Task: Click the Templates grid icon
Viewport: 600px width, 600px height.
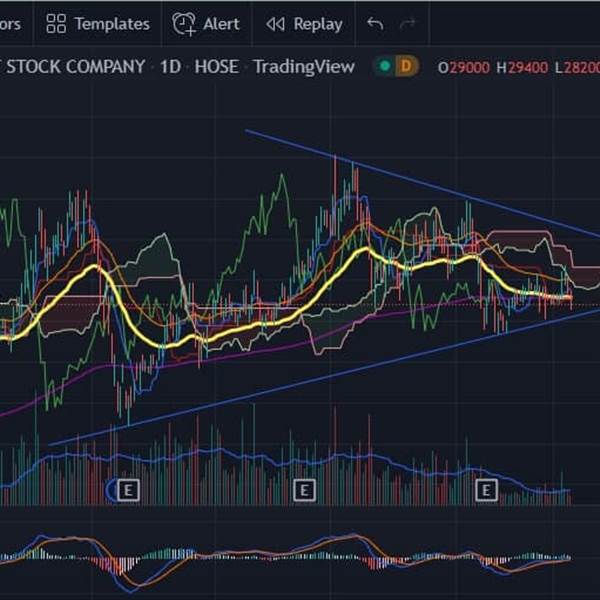Action: (56, 24)
